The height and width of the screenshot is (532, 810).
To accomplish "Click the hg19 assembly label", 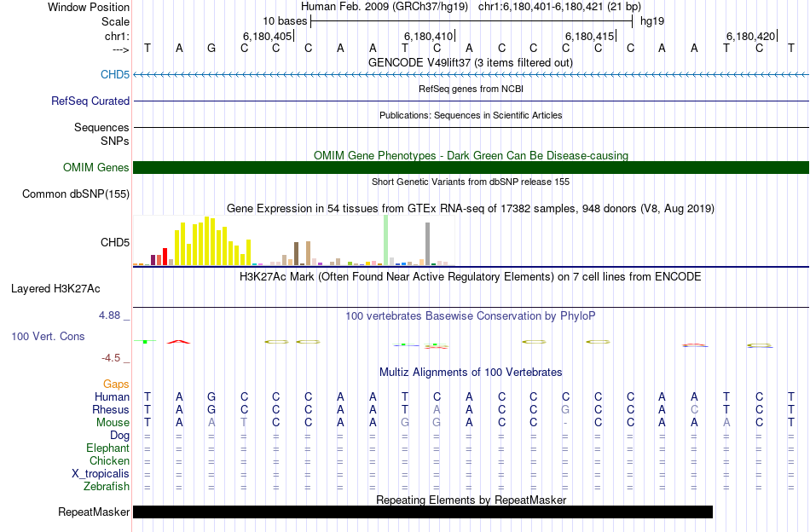I will (652, 21).
